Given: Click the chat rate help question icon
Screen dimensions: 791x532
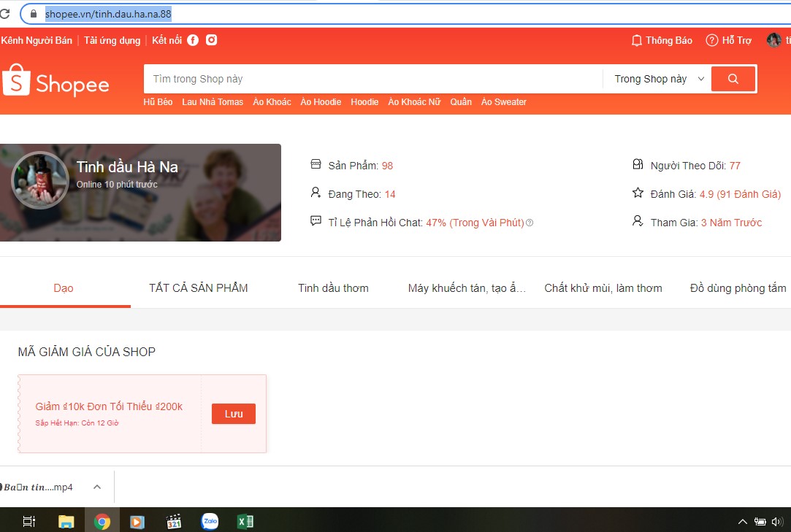Looking at the screenshot, I should click(530, 223).
